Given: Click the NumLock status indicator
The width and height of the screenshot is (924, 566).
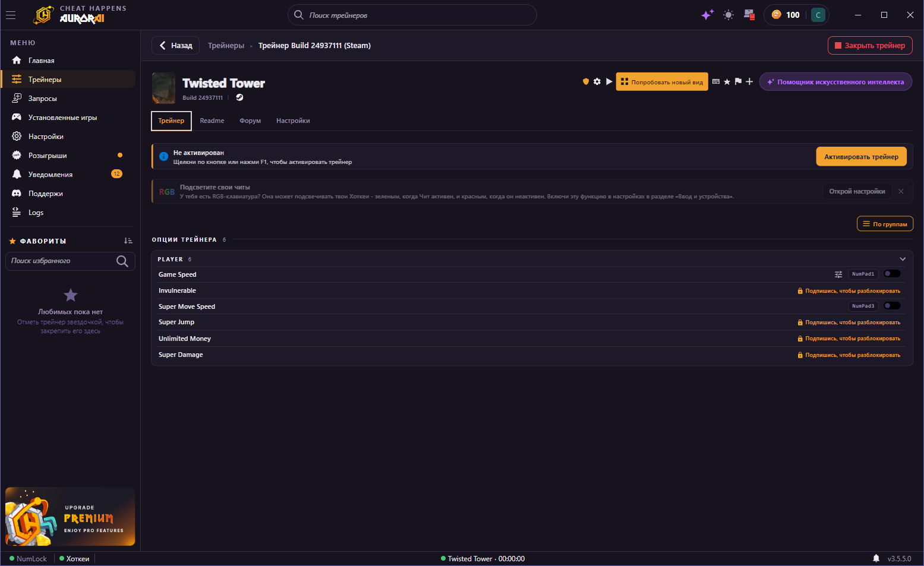Looking at the screenshot, I should (28, 559).
